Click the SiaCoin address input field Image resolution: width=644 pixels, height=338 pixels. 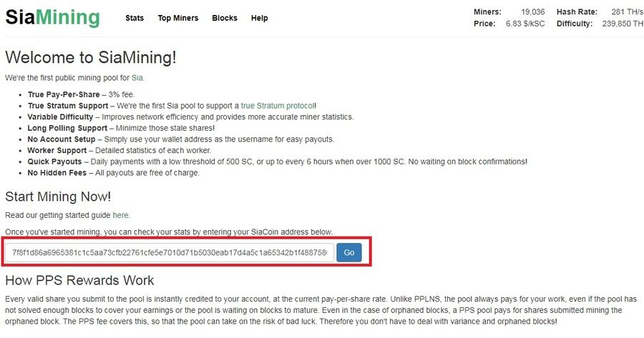click(x=170, y=252)
